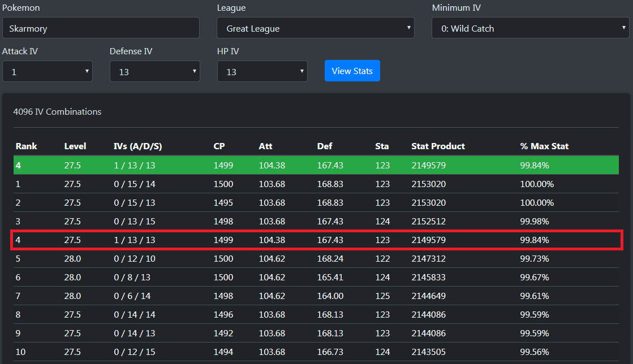
Task: Click the CP column header
Action: point(219,146)
